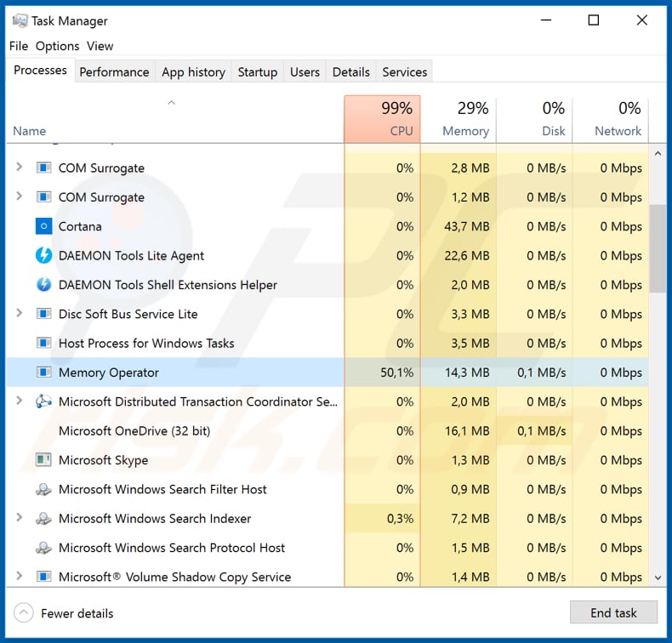Sort processes by Name column
672x643 pixels.
pyautogui.click(x=175, y=120)
